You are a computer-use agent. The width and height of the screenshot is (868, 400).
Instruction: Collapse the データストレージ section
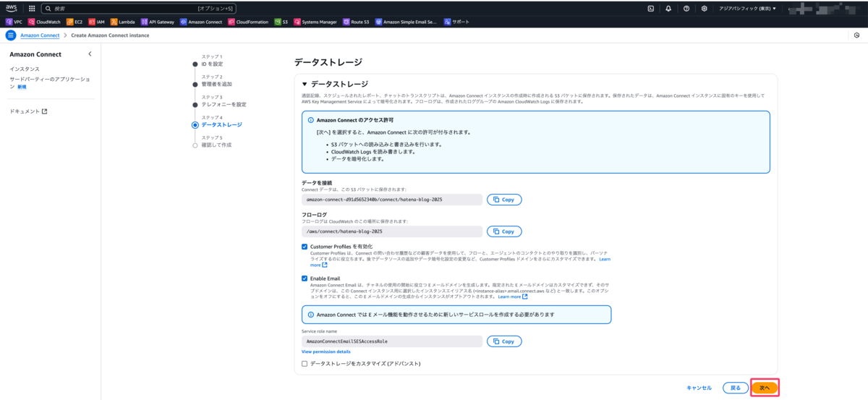point(305,84)
